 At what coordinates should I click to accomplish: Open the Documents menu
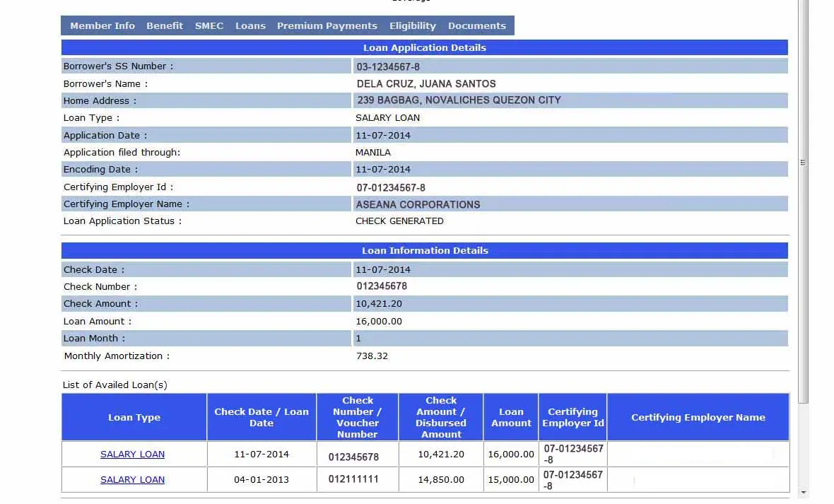click(x=476, y=25)
